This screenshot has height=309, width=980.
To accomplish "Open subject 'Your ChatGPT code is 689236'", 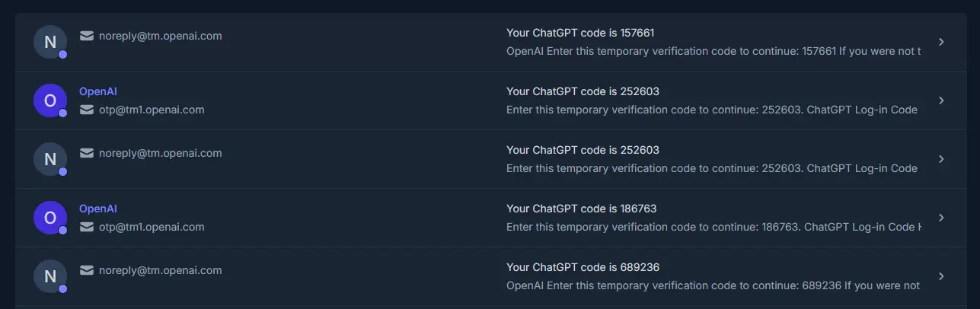I will (x=583, y=267).
